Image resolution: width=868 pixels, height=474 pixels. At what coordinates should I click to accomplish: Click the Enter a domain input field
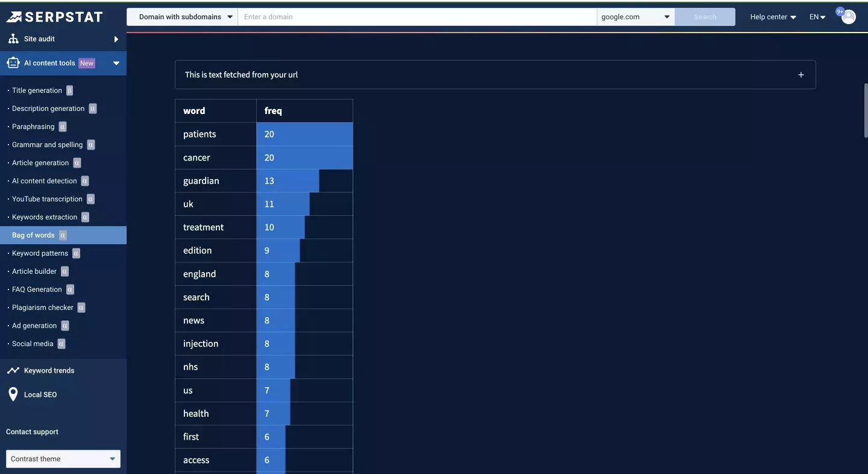(417, 17)
